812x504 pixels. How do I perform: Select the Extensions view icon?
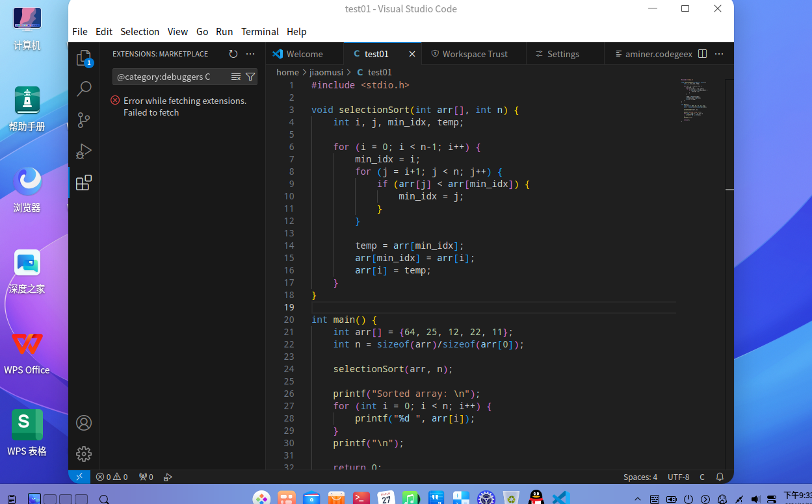tap(84, 183)
